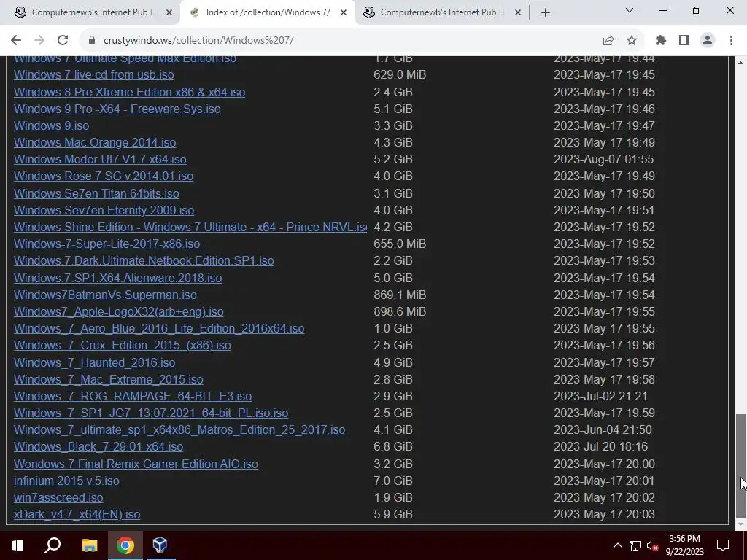Open Windows Mac Orange 2014.iso link
This screenshot has width=747, height=560.
pyautogui.click(x=95, y=142)
